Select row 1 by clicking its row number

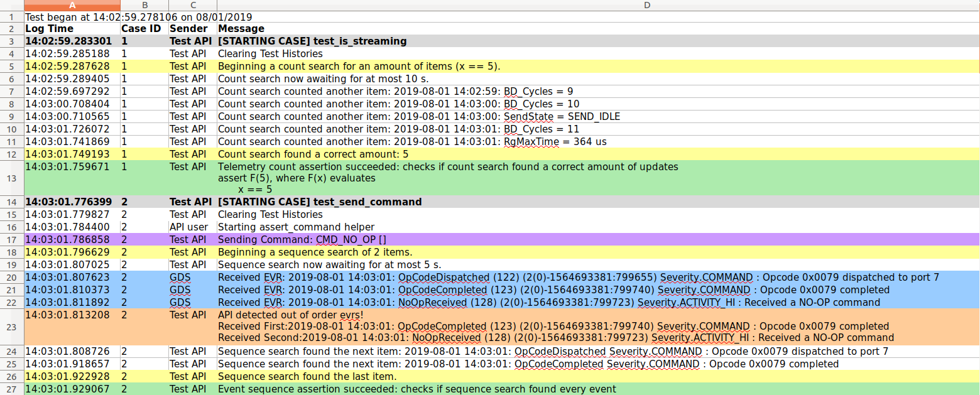click(11, 16)
